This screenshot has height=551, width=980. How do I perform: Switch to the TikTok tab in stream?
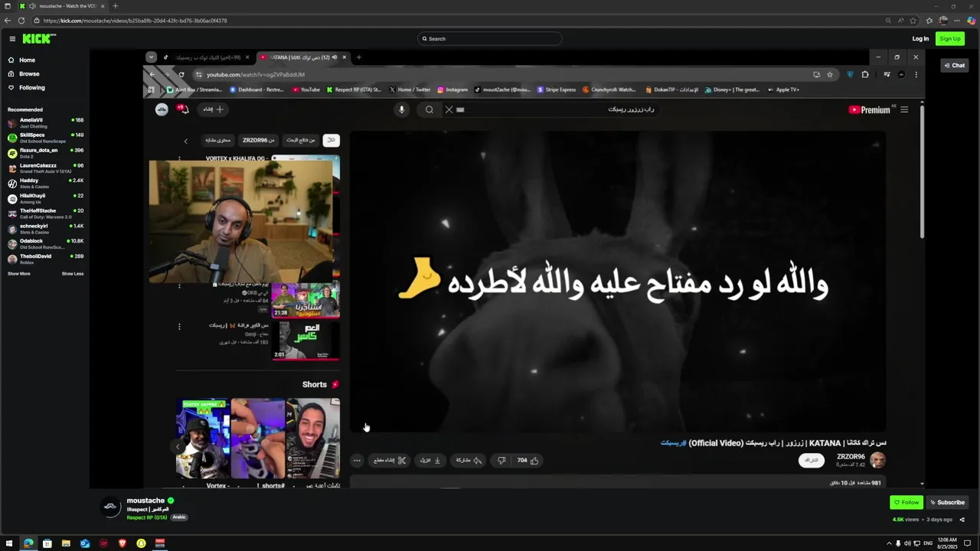[205, 57]
